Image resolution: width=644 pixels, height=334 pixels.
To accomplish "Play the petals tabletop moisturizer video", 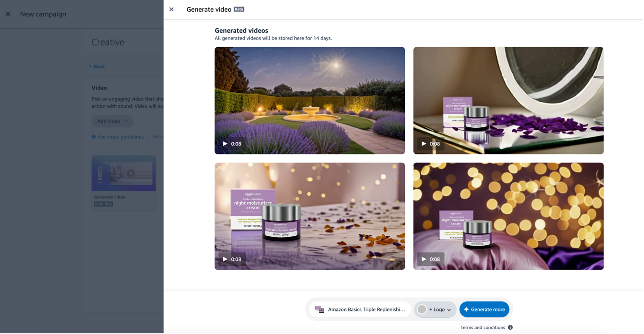I will [225, 259].
